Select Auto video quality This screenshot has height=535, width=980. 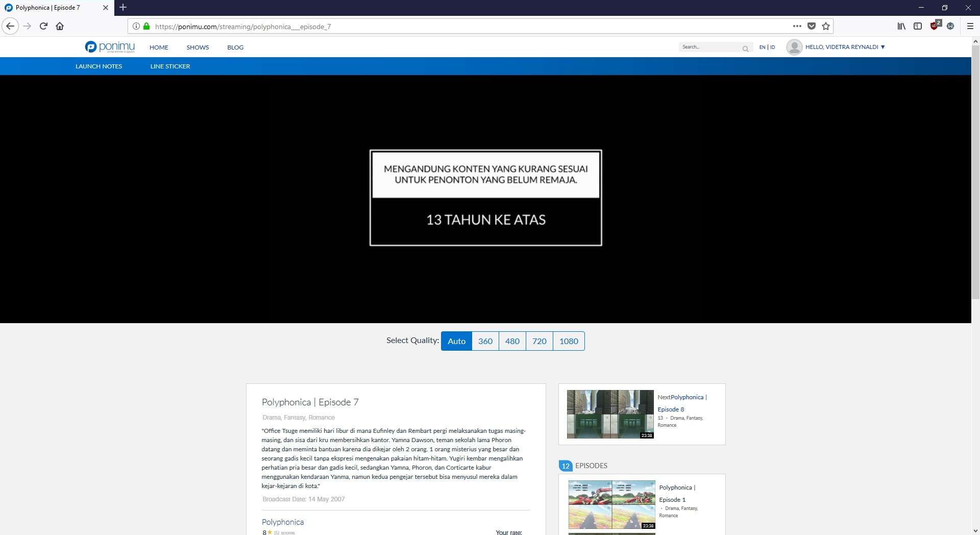coord(456,341)
